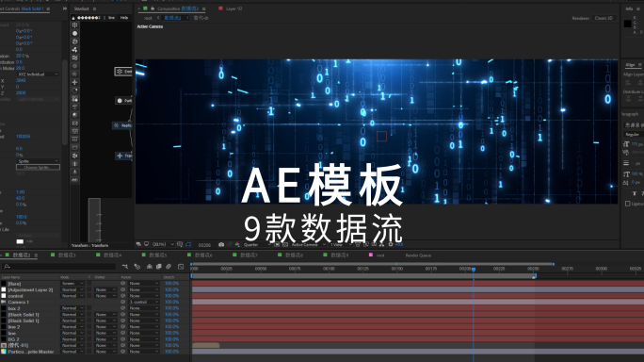Switch to the root timeline tab
644x362 pixels.
380,255
